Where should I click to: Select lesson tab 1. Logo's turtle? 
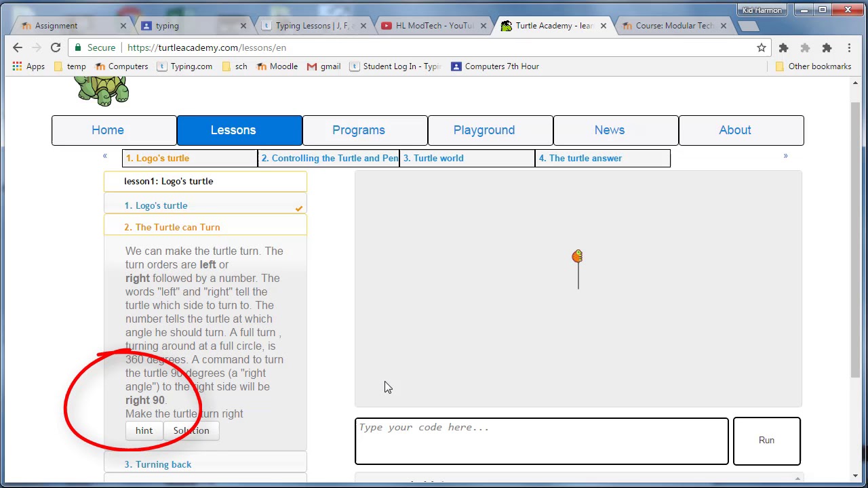pyautogui.click(x=190, y=158)
